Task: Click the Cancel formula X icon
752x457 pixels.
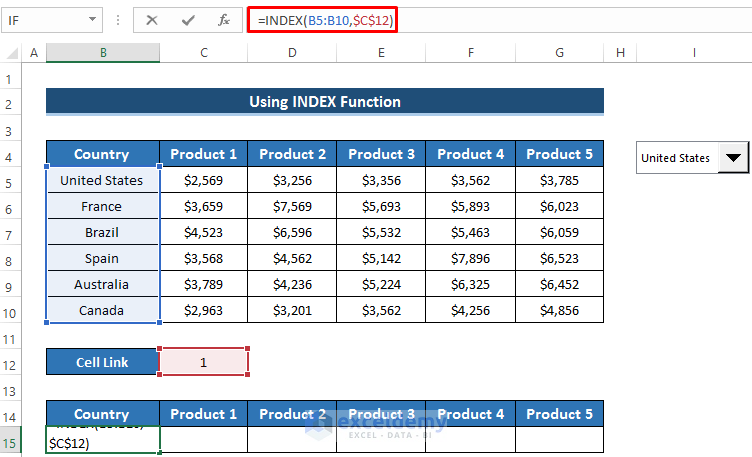Action: [x=152, y=20]
